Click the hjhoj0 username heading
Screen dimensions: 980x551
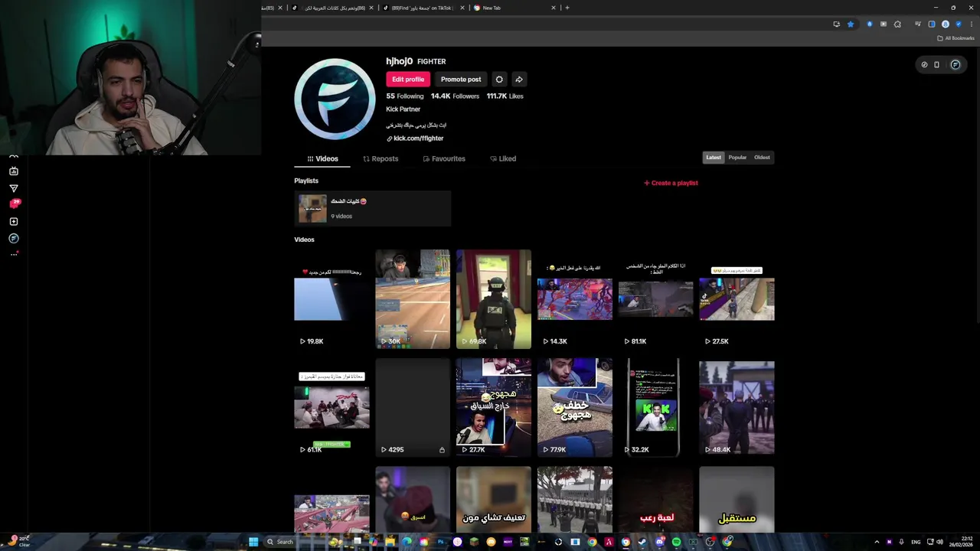(399, 61)
